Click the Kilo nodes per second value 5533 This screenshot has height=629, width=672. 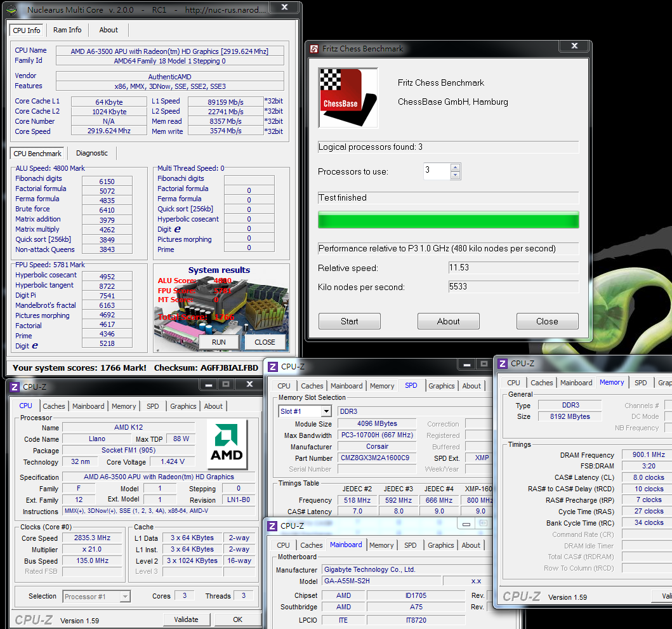pyautogui.click(x=513, y=287)
